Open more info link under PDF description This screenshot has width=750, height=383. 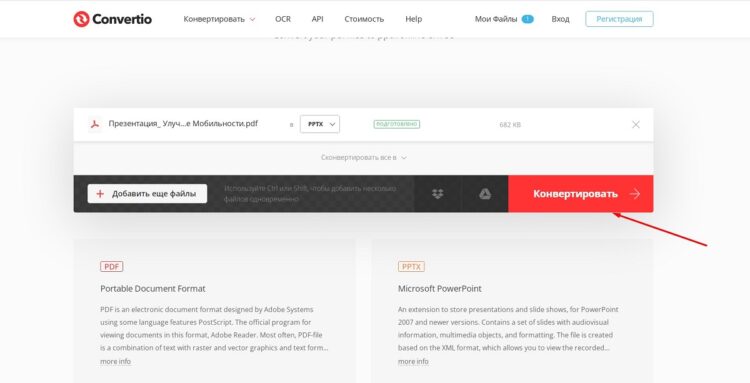pyautogui.click(x=115, y=361)
